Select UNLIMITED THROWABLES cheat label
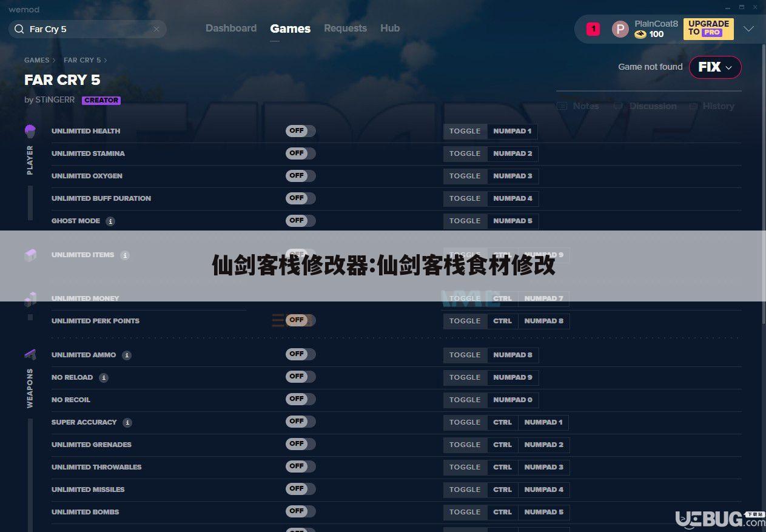 point(96,467)
